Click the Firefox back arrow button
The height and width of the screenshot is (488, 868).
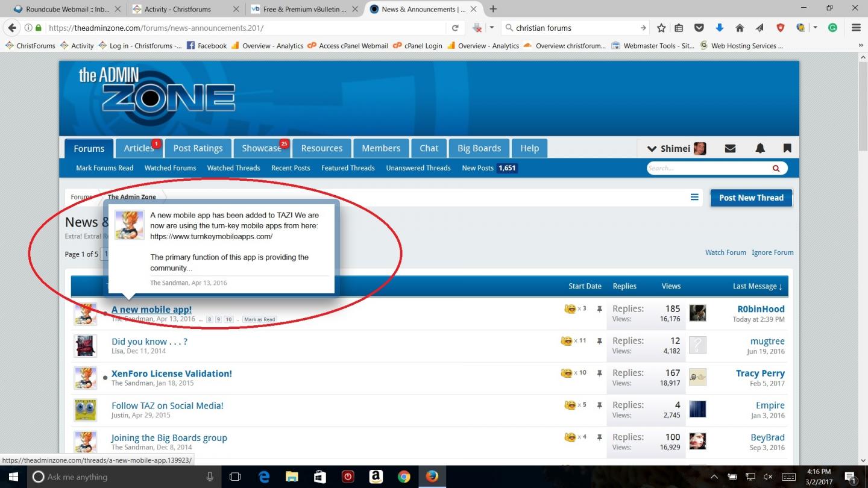11,28
